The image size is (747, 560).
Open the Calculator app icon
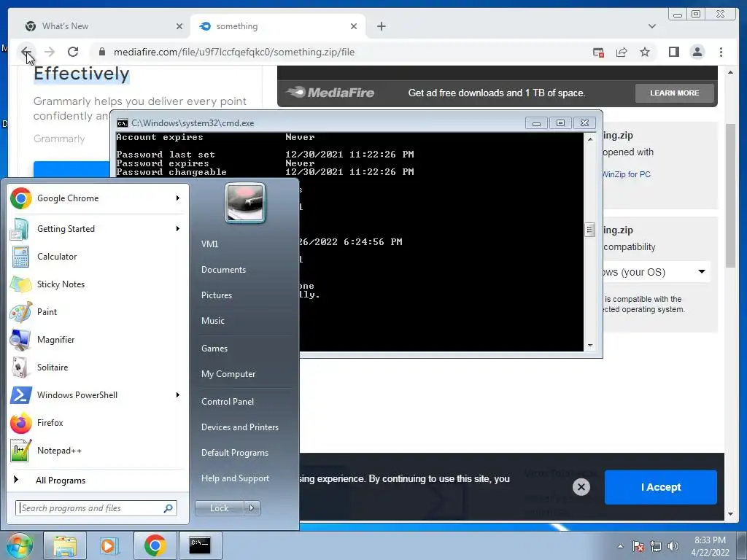[x=20, y=257]
